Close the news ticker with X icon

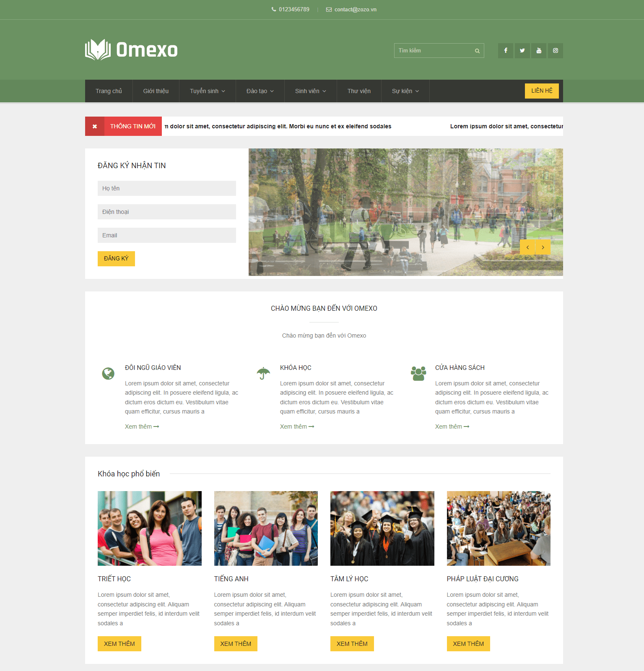pyautogui.click(x=95, y=126)
